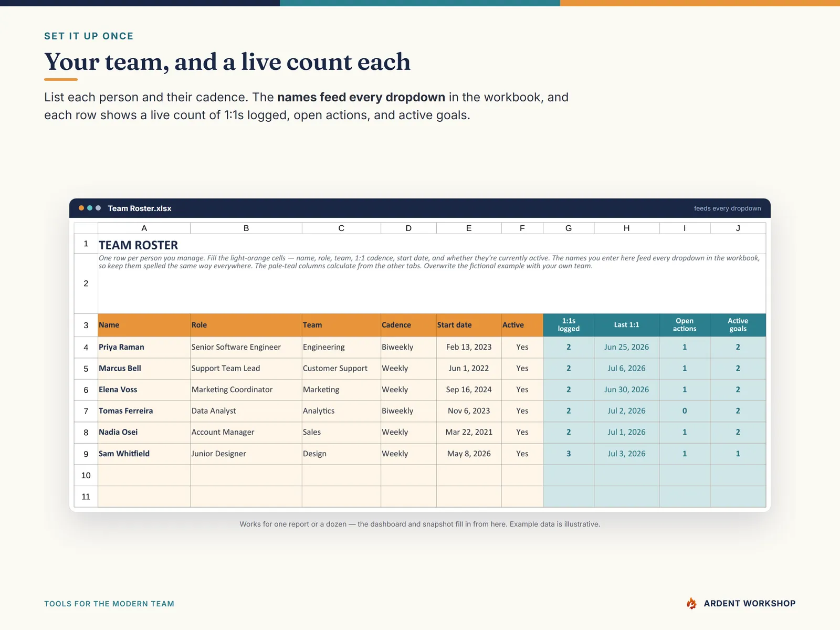Image resolution: width=840 pixels, height=630 pixels.
Task: Click the Name column header cell
Action: point(144,325)
